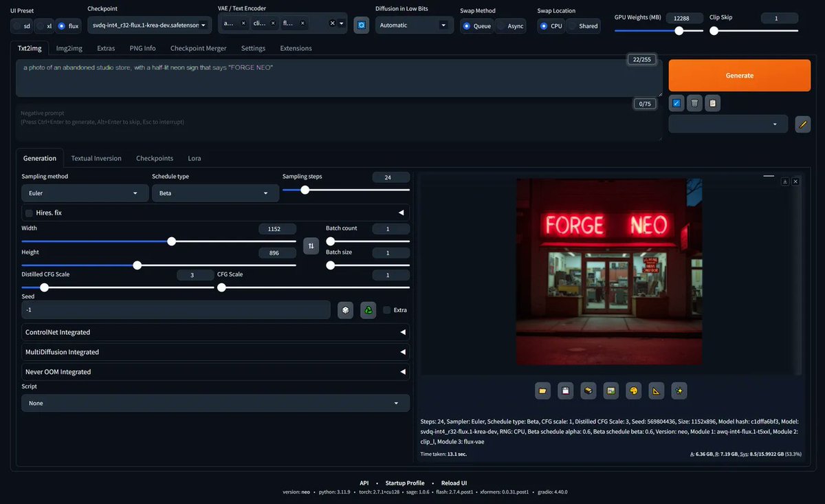Enable the Hires. fix checkbox
Screen dimensions: 825x504
29,213
